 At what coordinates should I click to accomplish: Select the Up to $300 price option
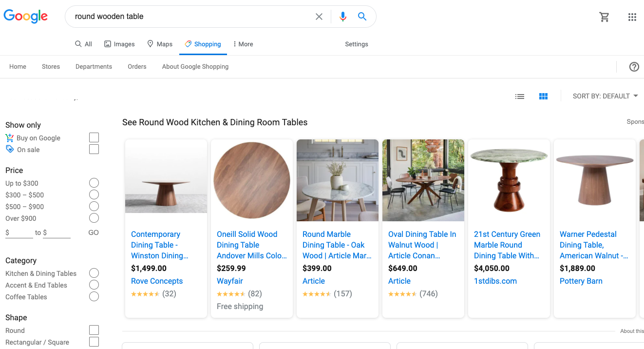pyautogui.click(x=94, y=183)
